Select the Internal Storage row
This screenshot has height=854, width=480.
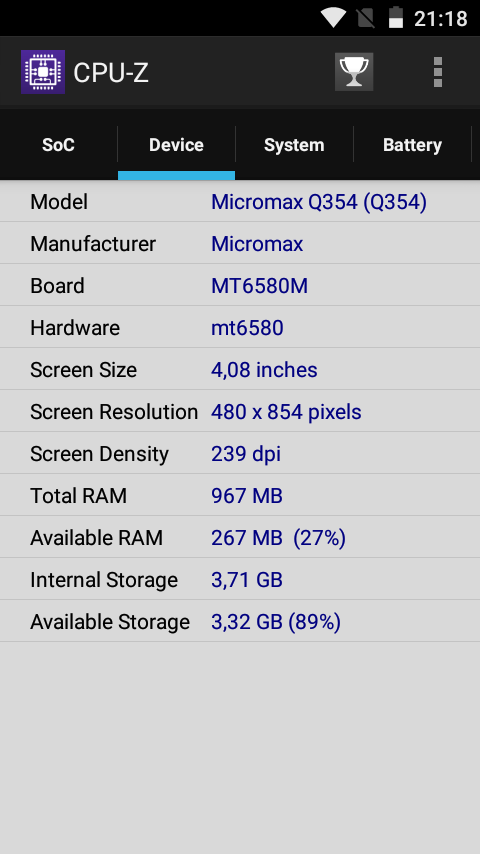point(240,580)
